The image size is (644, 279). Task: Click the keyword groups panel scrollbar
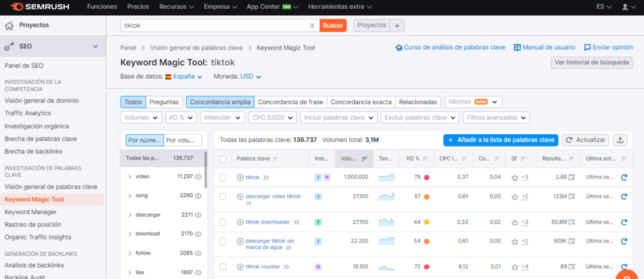point(206,171)
